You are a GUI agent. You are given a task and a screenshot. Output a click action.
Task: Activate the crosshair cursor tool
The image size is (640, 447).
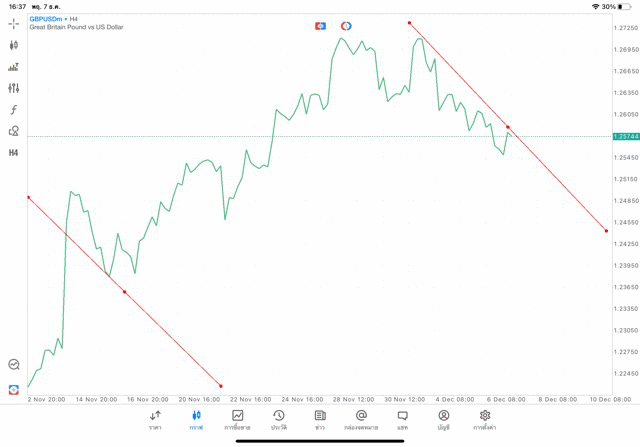tap(14, 23)
